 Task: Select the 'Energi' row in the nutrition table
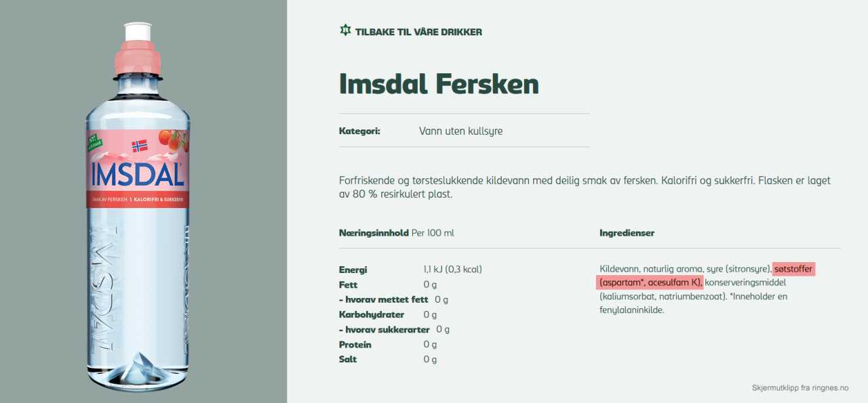(x=353, y=269)
